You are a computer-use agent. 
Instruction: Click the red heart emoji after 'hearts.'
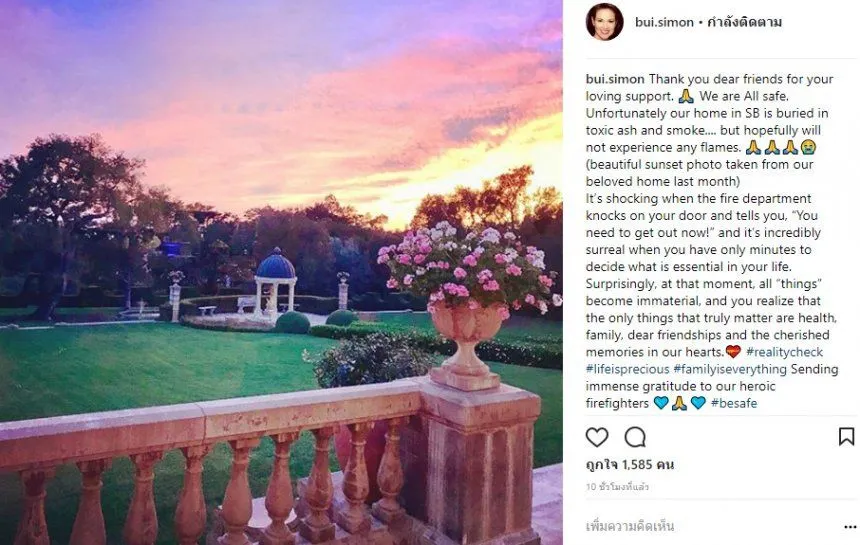pos(733,352)
